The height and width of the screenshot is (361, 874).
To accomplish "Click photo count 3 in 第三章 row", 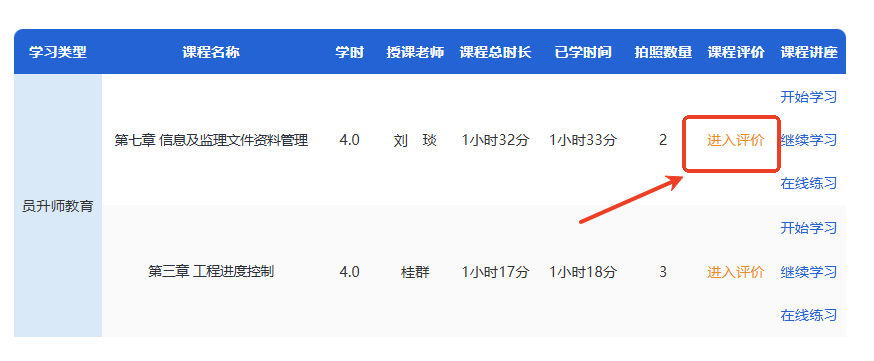I will click(x=663, y=272).
